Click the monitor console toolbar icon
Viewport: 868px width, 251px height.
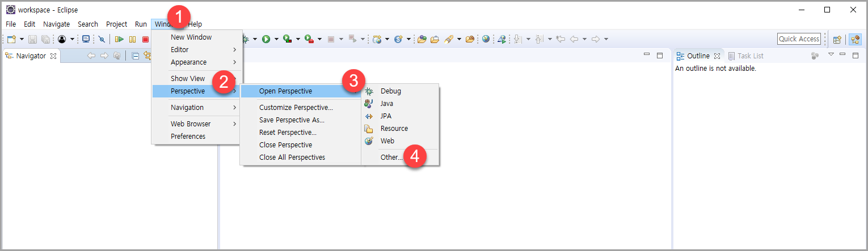tap(86, 39)
